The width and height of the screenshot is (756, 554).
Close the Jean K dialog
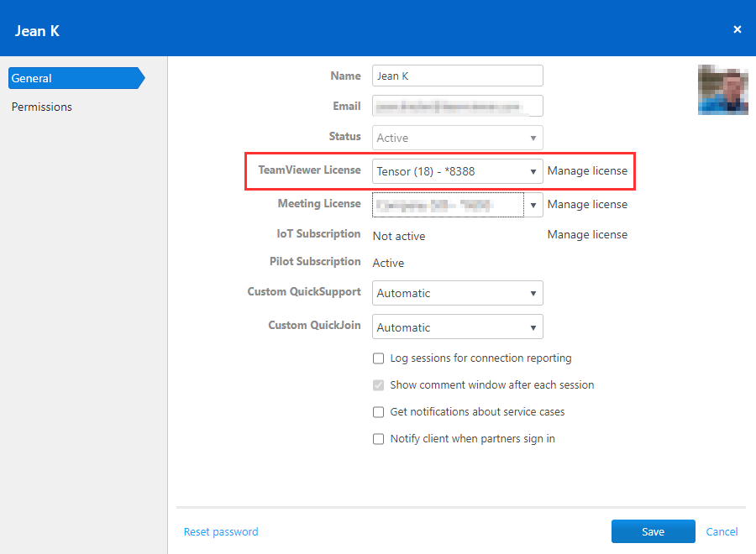(737, 29)
